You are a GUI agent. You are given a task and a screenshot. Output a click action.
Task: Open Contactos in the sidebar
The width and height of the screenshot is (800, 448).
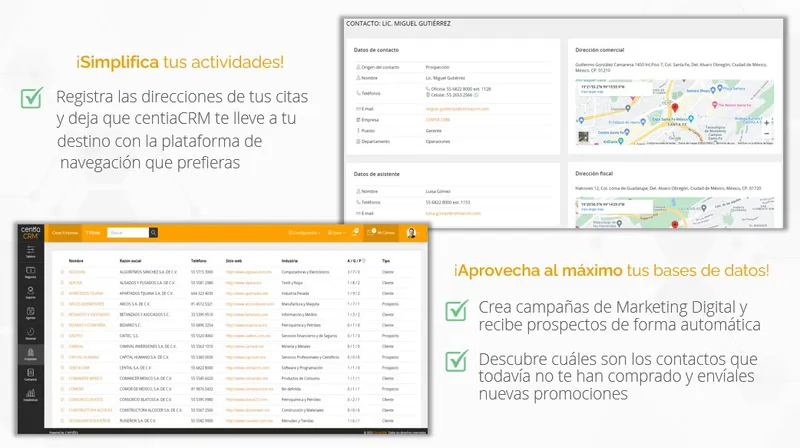tap(31, 375)
